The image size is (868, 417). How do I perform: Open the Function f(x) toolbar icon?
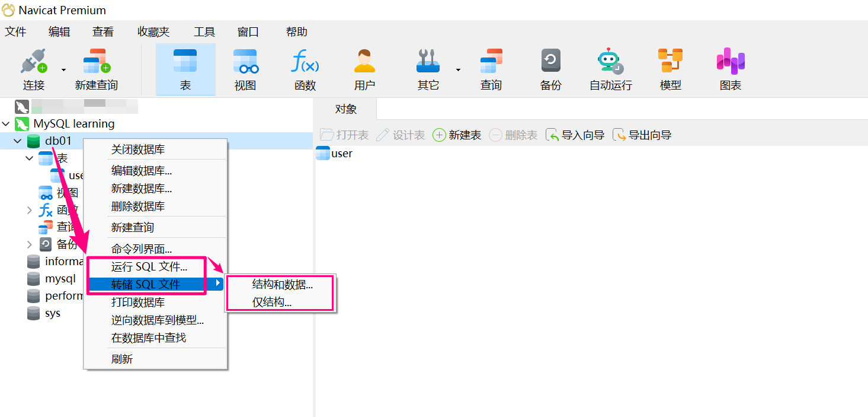305,62
